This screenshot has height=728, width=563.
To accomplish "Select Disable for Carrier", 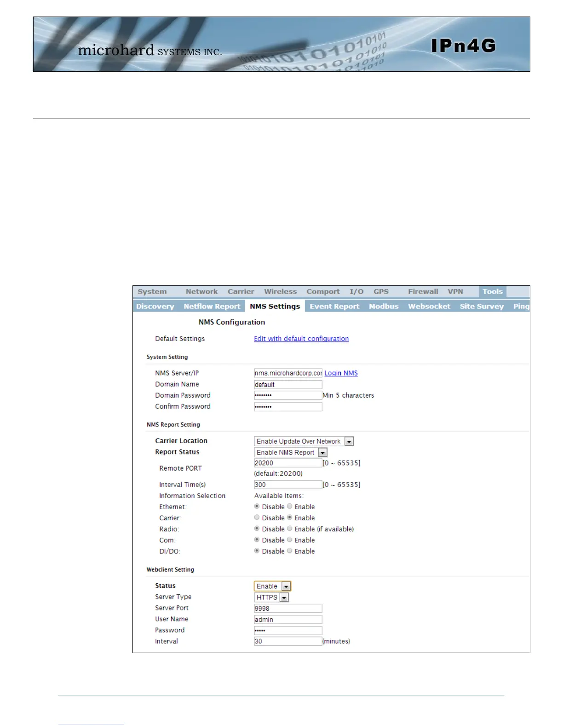I will click(257, 518).
